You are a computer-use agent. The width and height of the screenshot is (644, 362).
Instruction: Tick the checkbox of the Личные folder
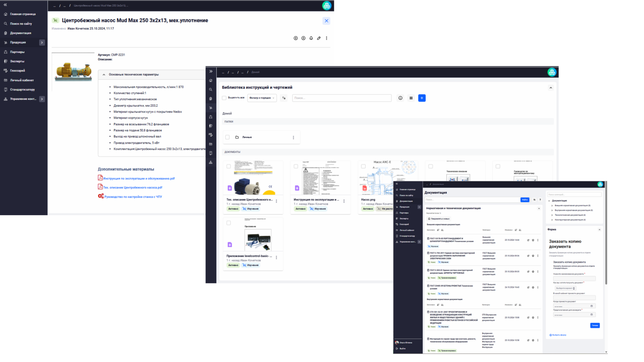point(227,137)
